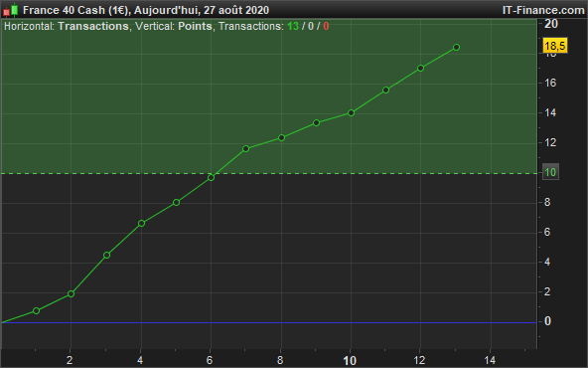Click the data point for transaction 12
Screen dimensions: 588x368
(x=420, y=69)
